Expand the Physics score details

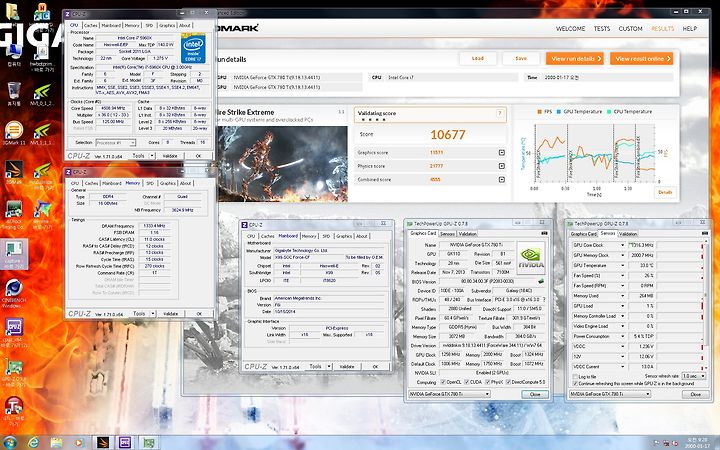pyautogui.click(x=501, y=166)
